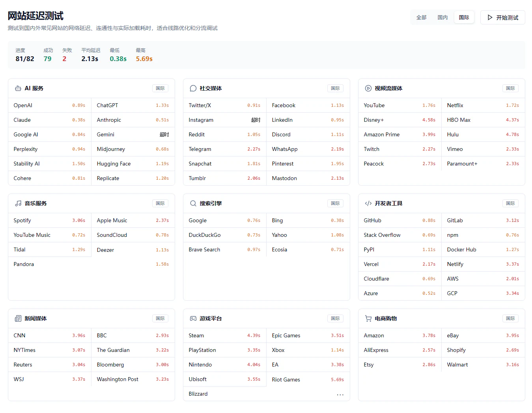This screenshot has height=413, width=532.
Task: Click the 开发者工具 code brackets icon
Action: (x=368, y=203)
